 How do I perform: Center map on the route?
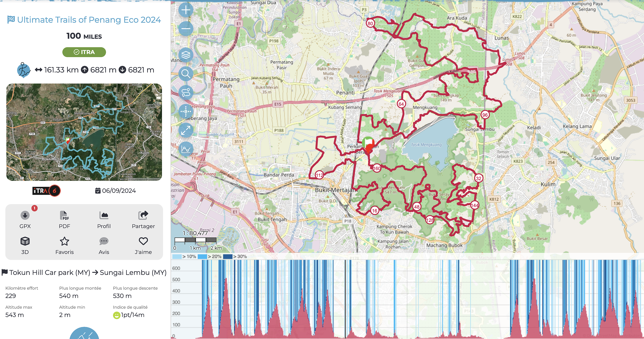point(186,112)
